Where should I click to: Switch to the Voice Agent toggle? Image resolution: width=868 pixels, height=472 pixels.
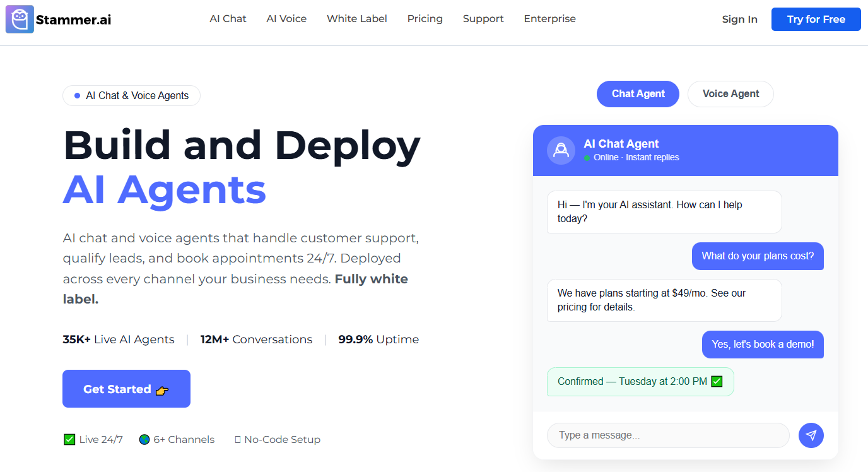(730, 94)
